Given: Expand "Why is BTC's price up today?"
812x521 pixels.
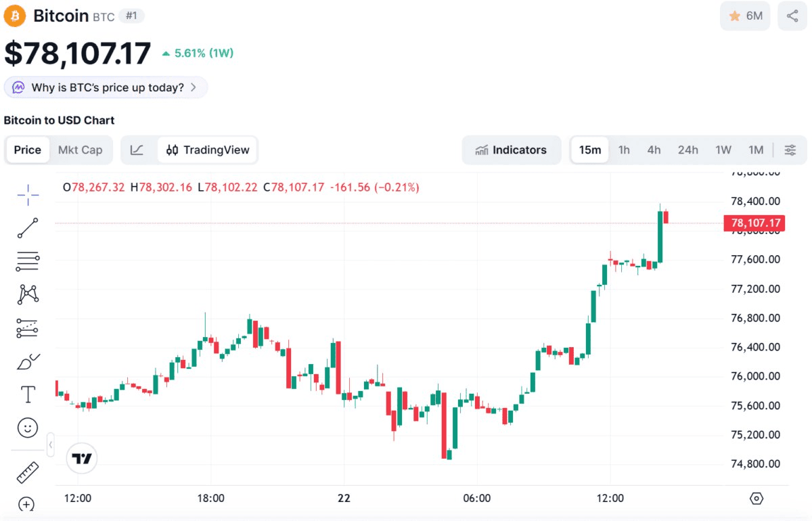Looking at the screenshot, I should [106, 87].
